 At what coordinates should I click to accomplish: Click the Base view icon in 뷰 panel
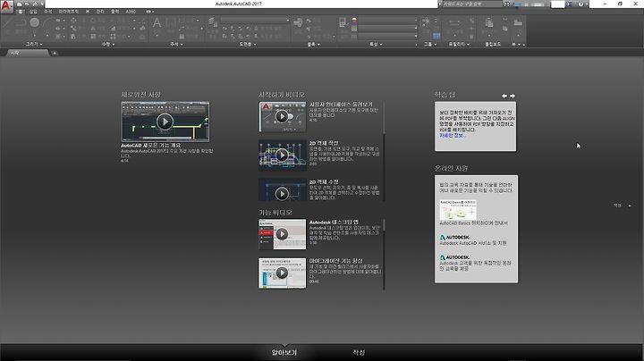pos(518,22)
